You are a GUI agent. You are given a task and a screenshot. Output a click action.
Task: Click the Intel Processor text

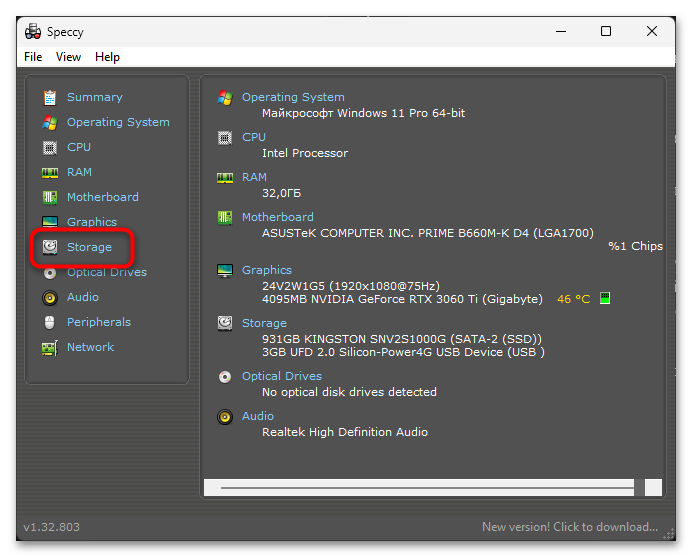pos(305,153)
